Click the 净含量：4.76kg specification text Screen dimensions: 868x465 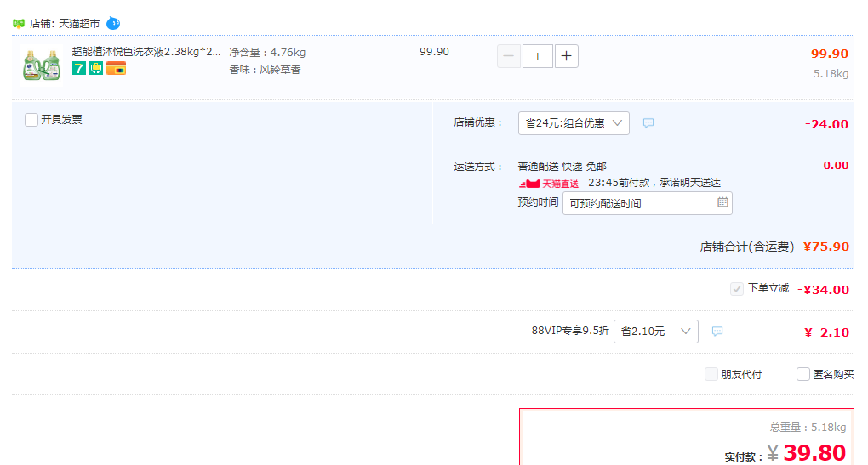[267, 53]
